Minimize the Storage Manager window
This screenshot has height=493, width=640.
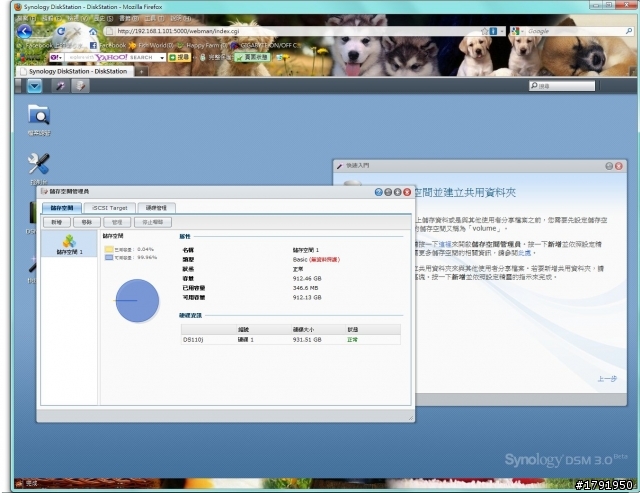click(x=388, y=192)
